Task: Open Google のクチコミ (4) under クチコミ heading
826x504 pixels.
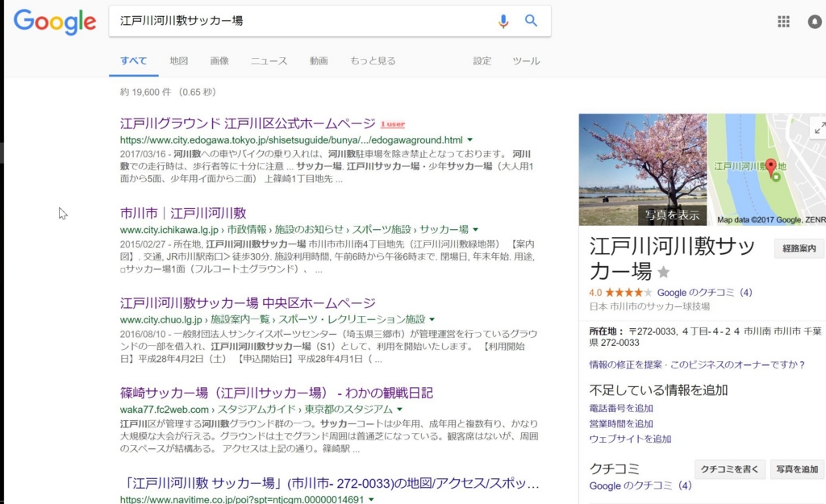Action: tap(640, 485)
